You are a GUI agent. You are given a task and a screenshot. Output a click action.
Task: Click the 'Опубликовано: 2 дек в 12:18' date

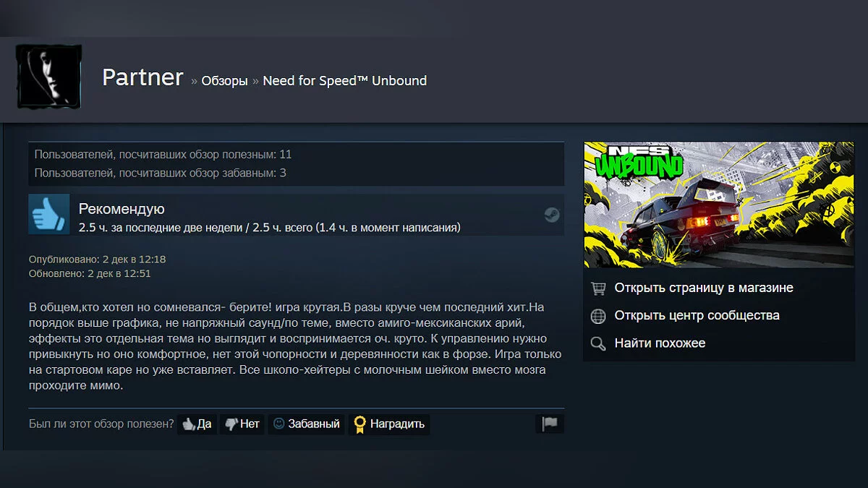(x=98, y=259)
